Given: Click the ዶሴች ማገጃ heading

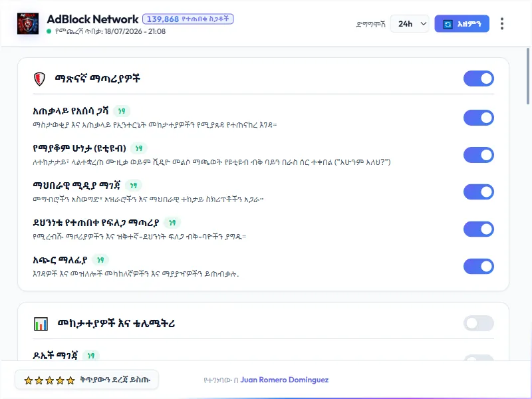Looking at the screenshot, I should tap(55, 355).
